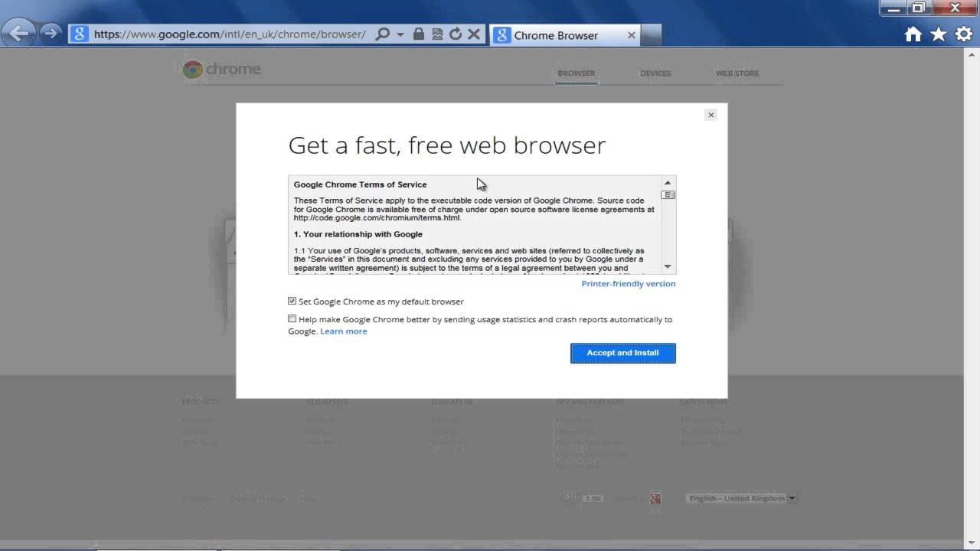
Task: Open the Learn more link
Action: (x=344, y=331)
